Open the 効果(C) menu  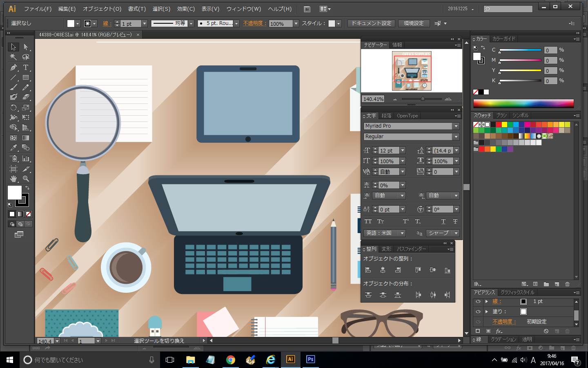(x=186, y=9)
